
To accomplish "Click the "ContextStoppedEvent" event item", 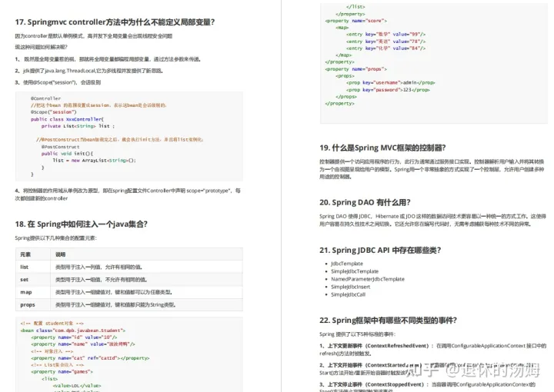I will [x=428, y=387].
